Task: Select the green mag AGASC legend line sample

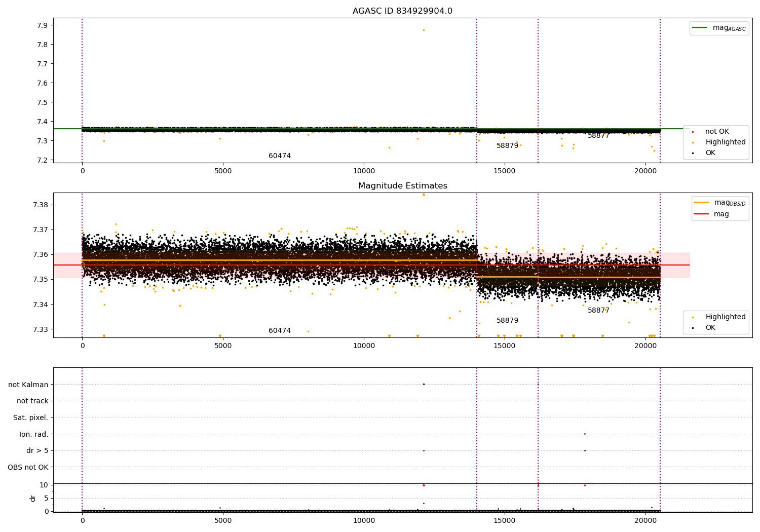Action: (701, 28)
